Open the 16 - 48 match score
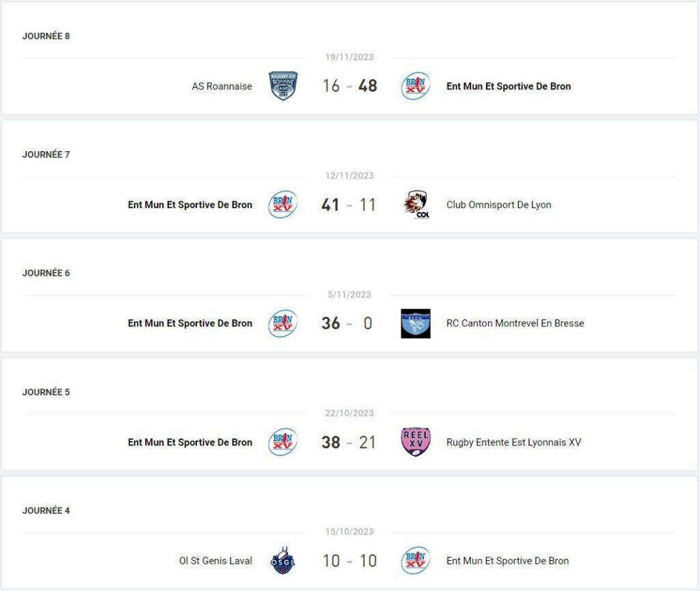This screenshot has height=591, width=700. 349,86
